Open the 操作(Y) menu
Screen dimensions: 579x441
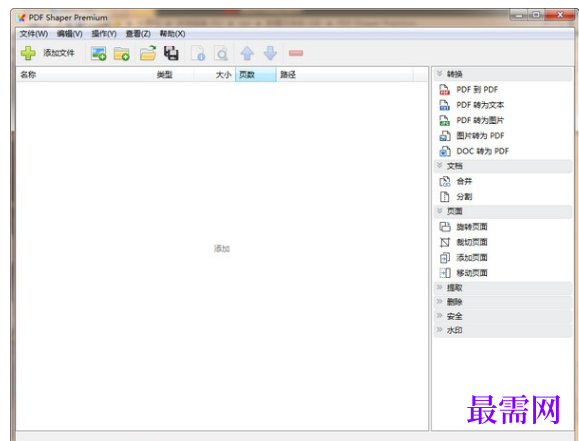pyautogui.click(x=104, y=34)
